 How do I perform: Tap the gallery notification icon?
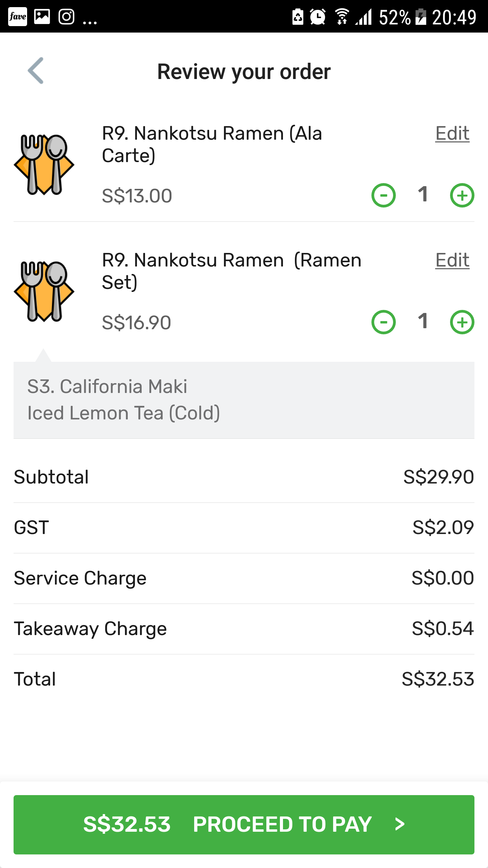42,17
